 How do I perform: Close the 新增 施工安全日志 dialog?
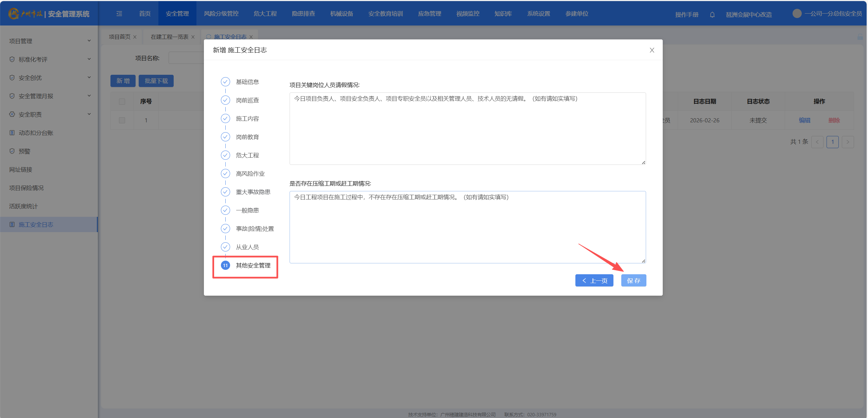(x=652, y=50)
